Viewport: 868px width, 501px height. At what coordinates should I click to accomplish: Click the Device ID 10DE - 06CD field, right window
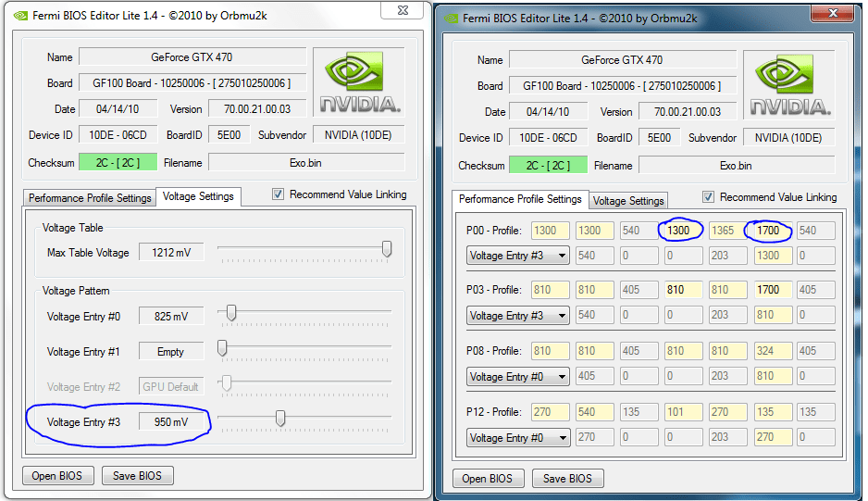548,138
